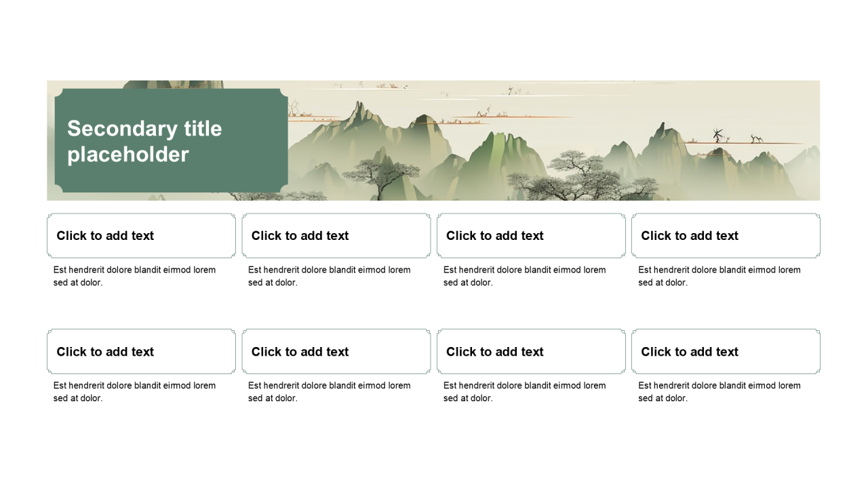Click the top-row third "Click to add text" box
868x488 pixels.
tap(531, 236)
